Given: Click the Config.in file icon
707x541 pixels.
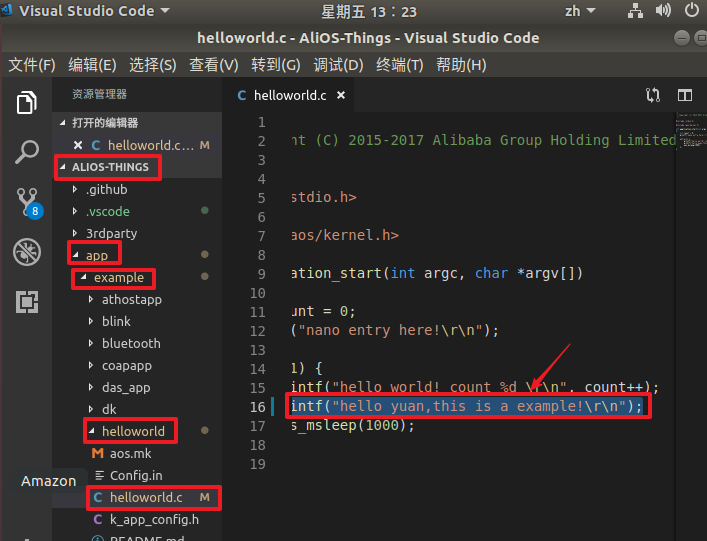Looking at the screenshot, I should [x=99, y=475].
